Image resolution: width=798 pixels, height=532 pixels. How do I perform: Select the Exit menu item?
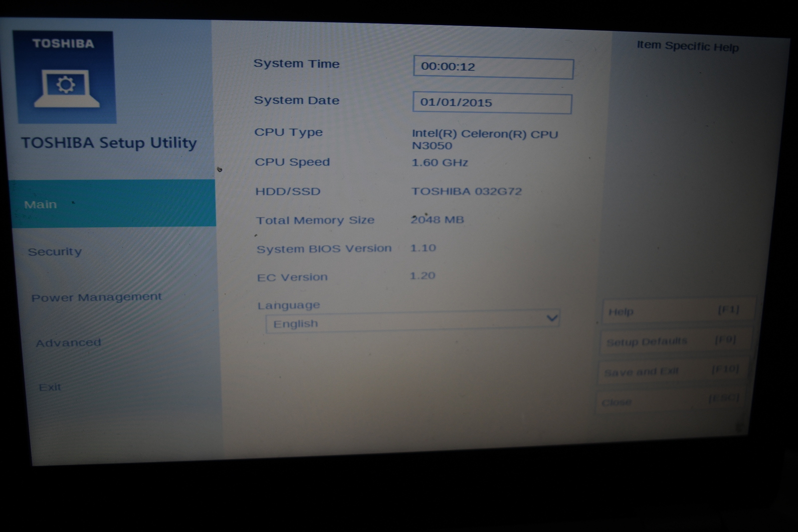pyautogui.click(x=50, y=387)
